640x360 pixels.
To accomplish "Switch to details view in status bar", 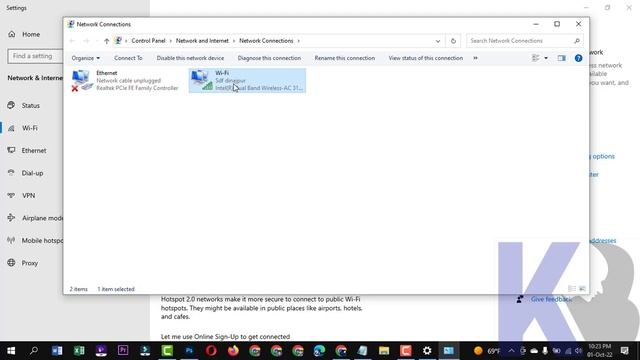I will point(572,289).
